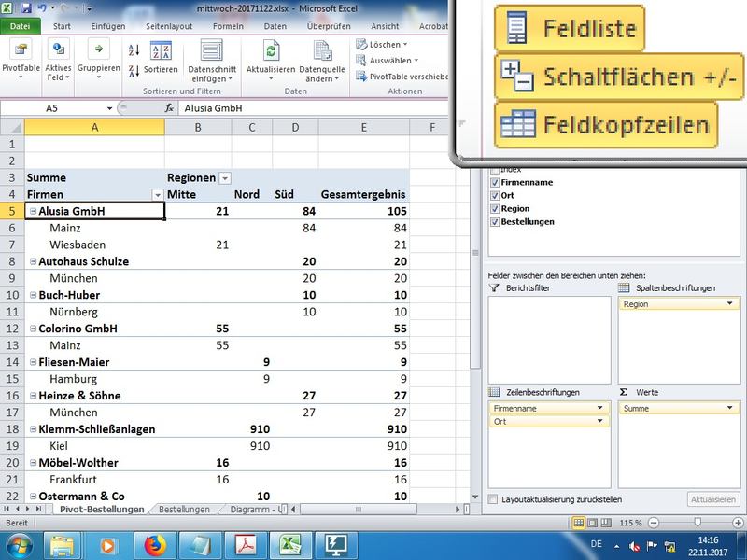Viewport: 747px width, 560px height.
Task: Open the Auswählen menu
Action: pyautogui.click(x=387, y=61)
